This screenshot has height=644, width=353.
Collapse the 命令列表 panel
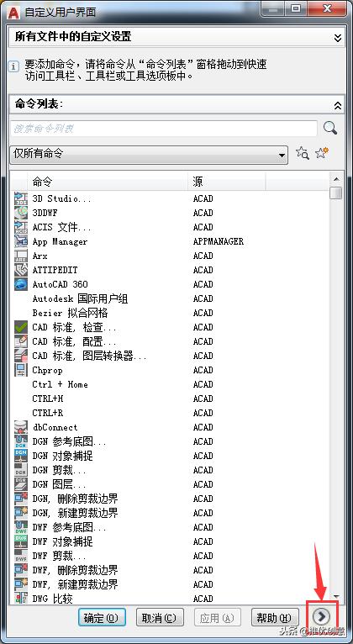point(337,106)
